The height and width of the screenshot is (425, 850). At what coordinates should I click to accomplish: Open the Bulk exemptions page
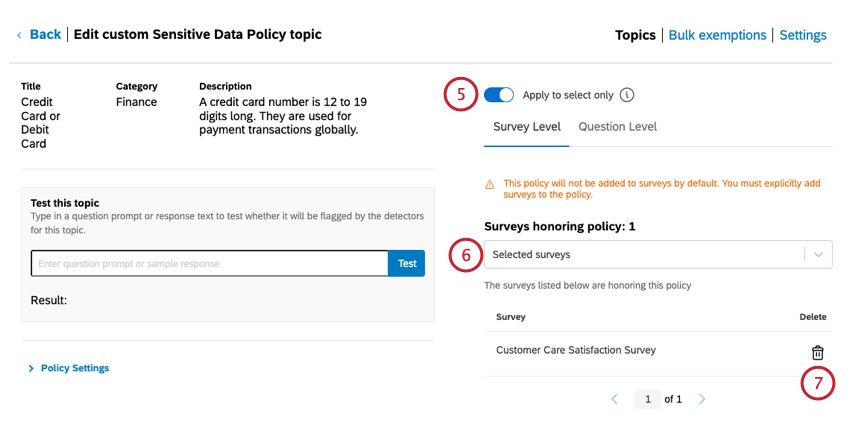(x=717, y=35)
